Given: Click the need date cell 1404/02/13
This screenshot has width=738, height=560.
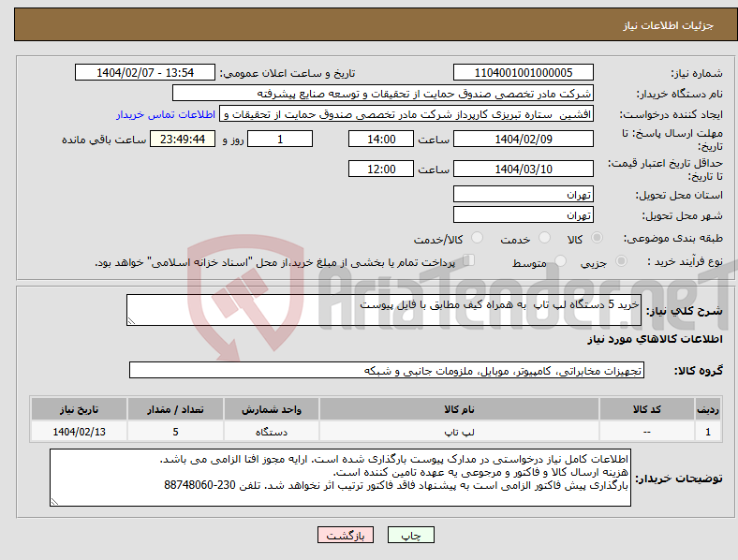Looking at the screenshot, I should [79, 432].
